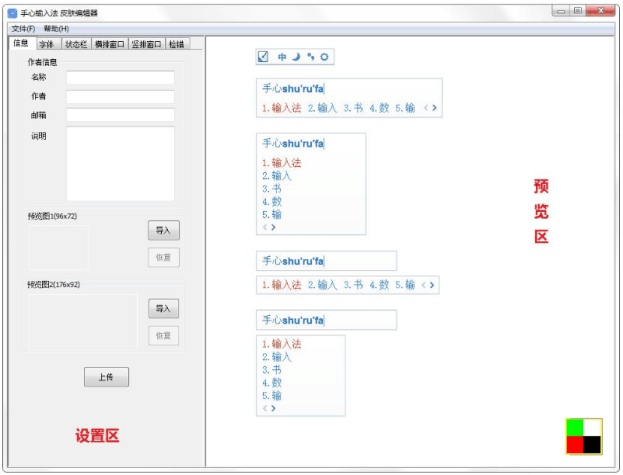This screenshot has height=475, width=623.
Task: Click 导入 for preview image 1 (96x72)
Action: click(x=164, y=230)
